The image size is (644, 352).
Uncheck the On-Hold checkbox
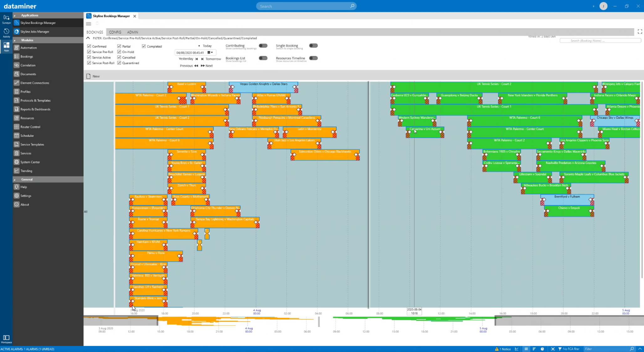119,52
